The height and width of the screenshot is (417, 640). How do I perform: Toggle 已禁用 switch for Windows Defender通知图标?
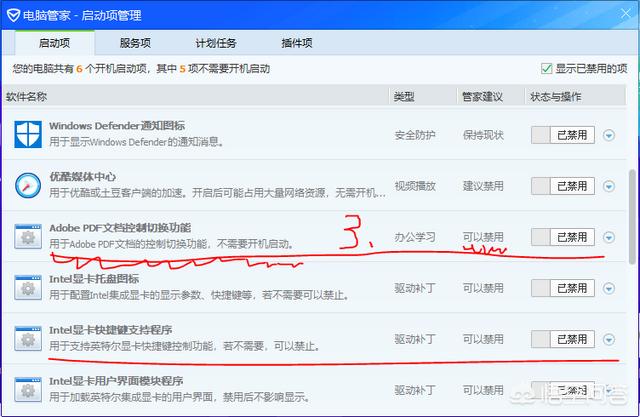tap(563, 134)
